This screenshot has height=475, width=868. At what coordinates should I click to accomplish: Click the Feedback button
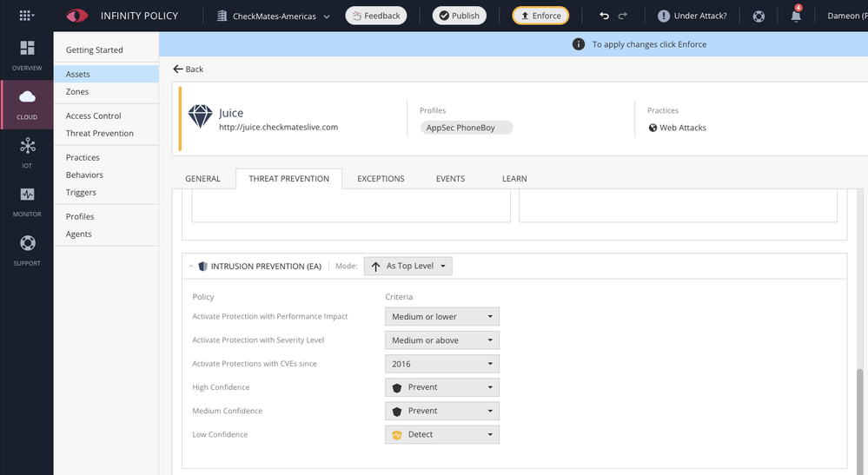click(376, 16)
